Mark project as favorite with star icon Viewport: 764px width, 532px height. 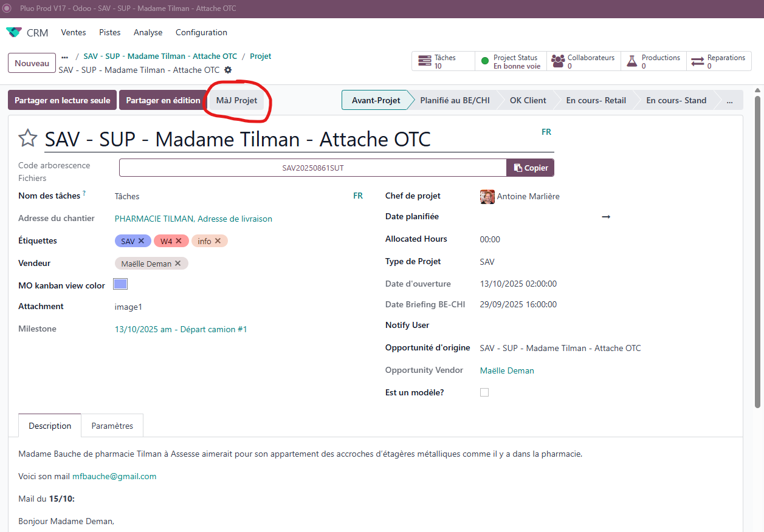point(28,139)
